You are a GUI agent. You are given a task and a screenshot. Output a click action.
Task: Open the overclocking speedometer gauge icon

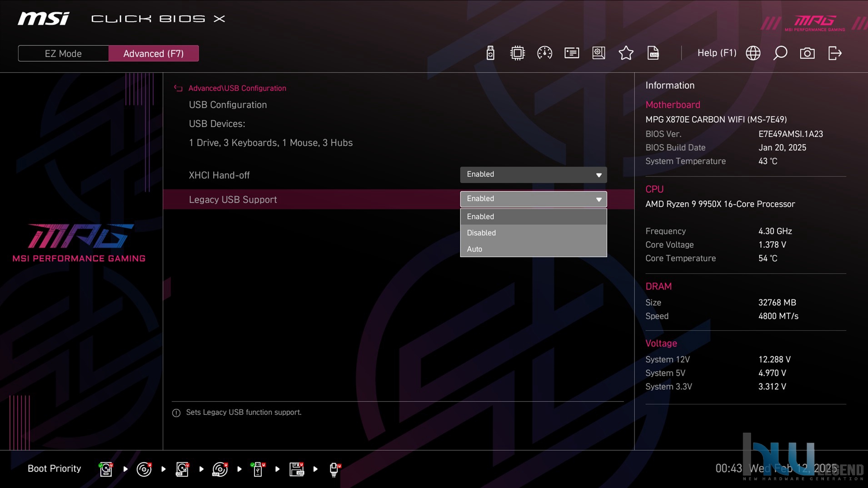point(544,53)
